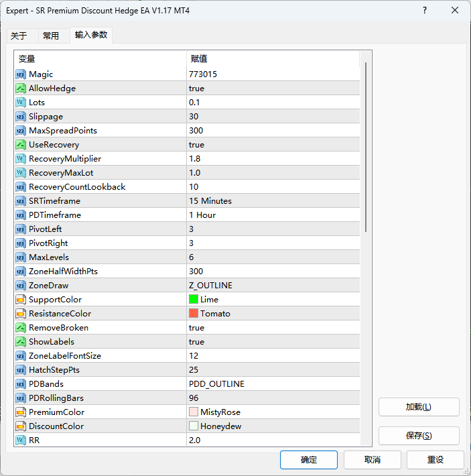
Task: Toggle the AllowHedge true value
Action: click(x=196, y=88)
